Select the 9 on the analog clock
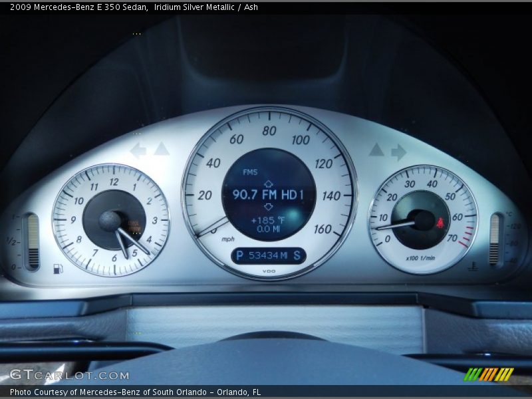 point(73,220)
